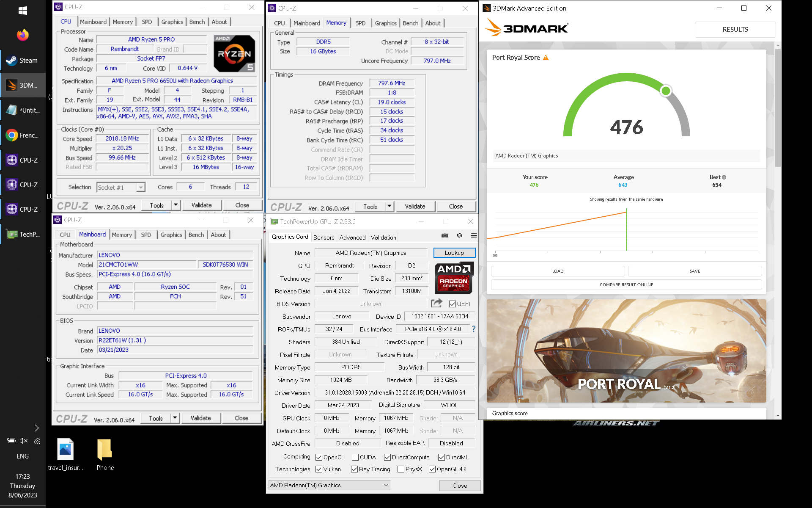Screen dimensions: 812x508
Task: Open Steam from the taskbar
Action: (x=23, y=61)
